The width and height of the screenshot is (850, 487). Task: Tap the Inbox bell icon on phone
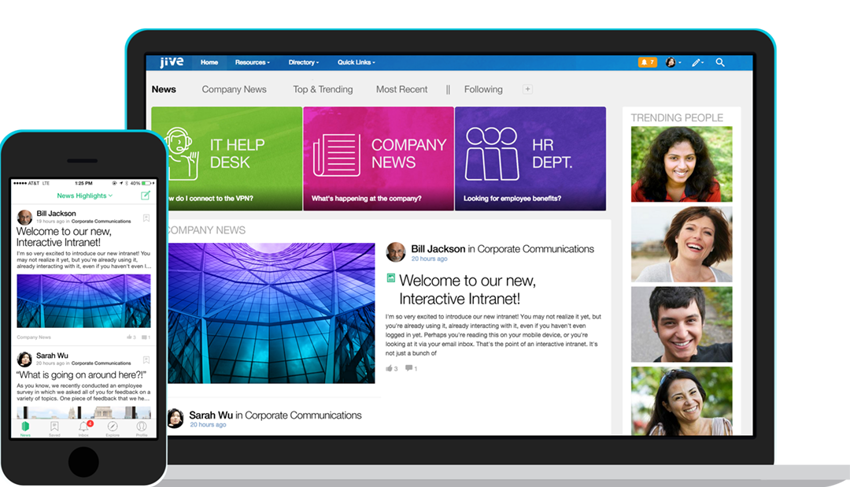(83, 428)
